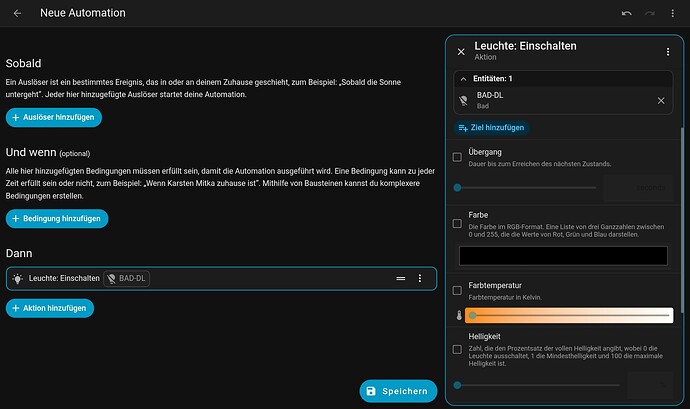Screen dimensions: 690x409
Task: Open the automation overflow menu at top right
Action: (x=672, y=13)
